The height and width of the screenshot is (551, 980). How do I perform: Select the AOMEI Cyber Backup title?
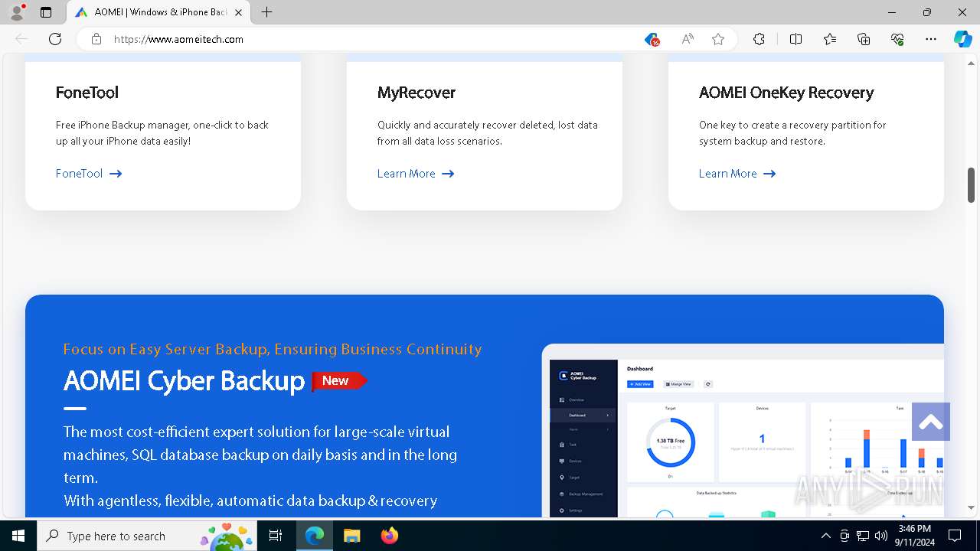pyautogui.click(x=184, y=380)
